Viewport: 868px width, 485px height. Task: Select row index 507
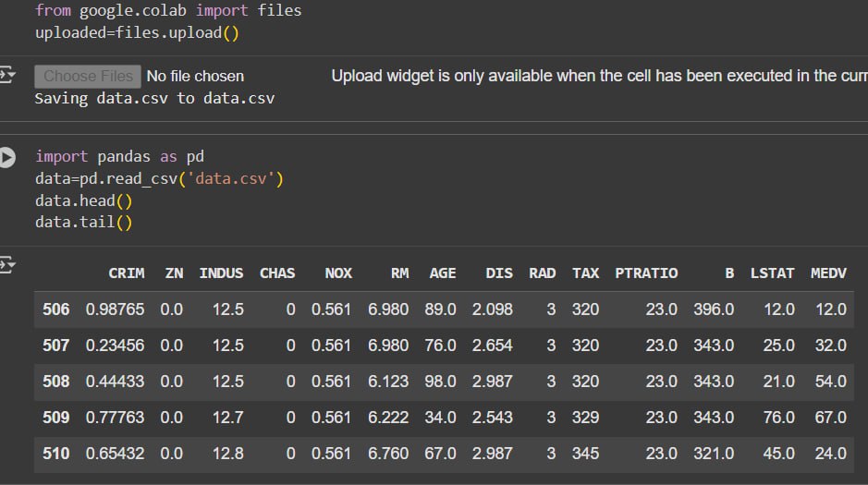[x=55, y=346]
